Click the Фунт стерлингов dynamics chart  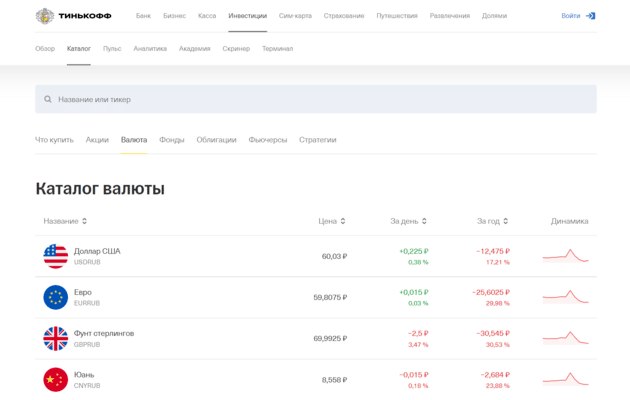pyautogui.click(x=565, y=338)
